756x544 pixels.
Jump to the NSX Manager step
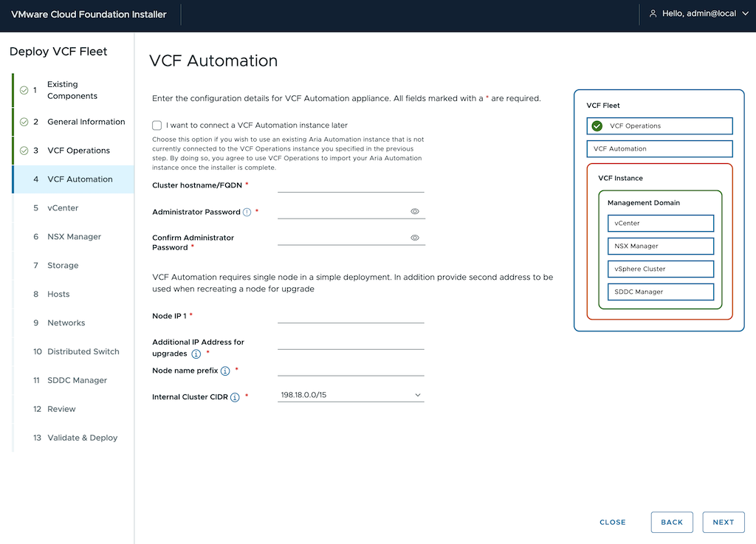click(74, 237)
